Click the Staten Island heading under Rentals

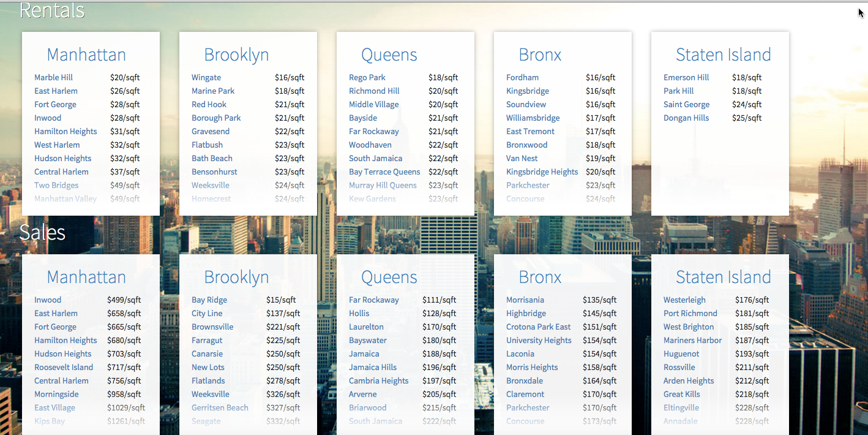point(723,55)
